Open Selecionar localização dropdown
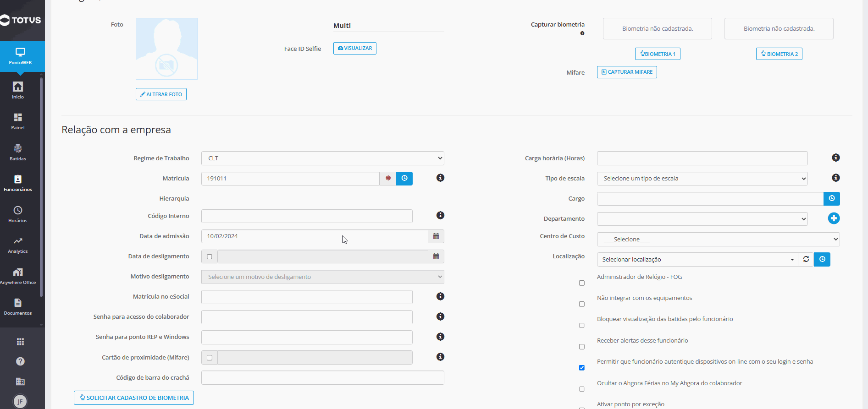This screenshot has height=409, width=868. coord(697,259)
